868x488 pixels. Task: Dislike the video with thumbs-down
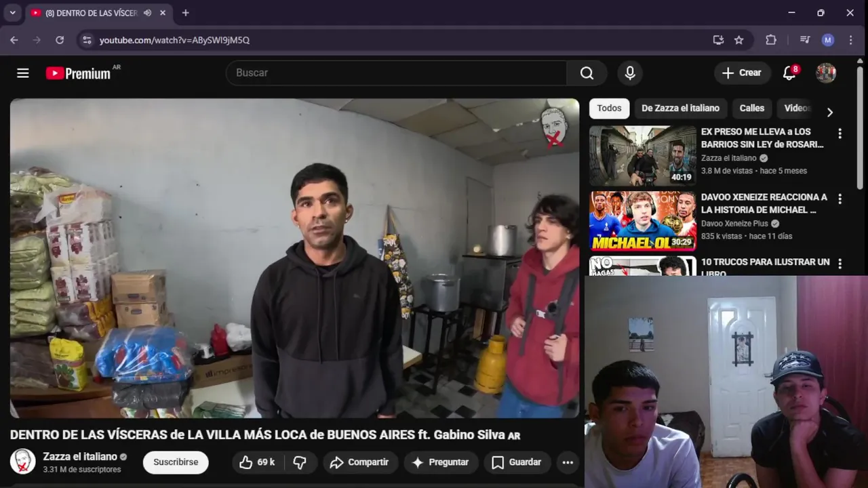(300, 462)
